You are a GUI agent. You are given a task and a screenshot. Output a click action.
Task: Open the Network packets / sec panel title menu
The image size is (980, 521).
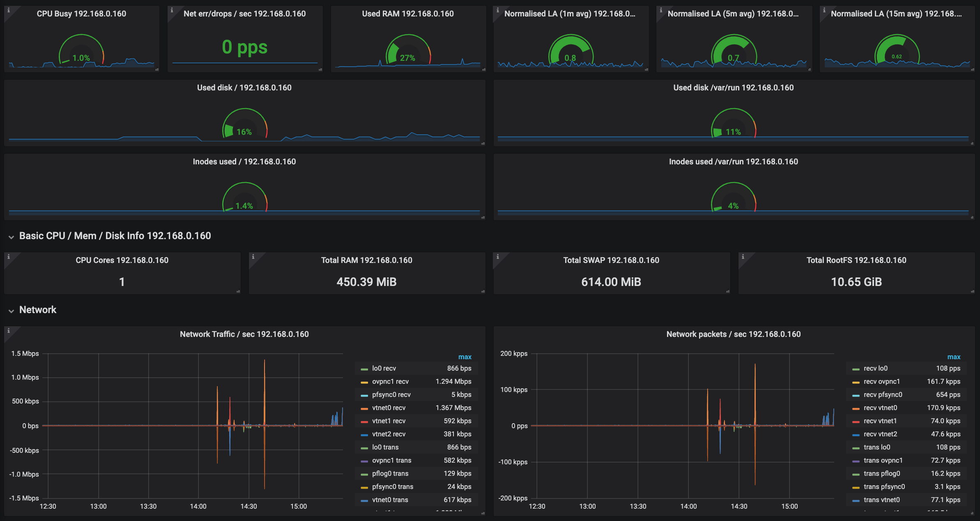point(733,334)
